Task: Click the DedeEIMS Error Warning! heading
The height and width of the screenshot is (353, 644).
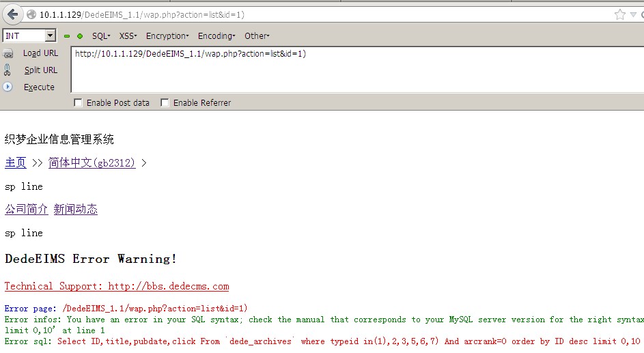Action: click(91, 259)
